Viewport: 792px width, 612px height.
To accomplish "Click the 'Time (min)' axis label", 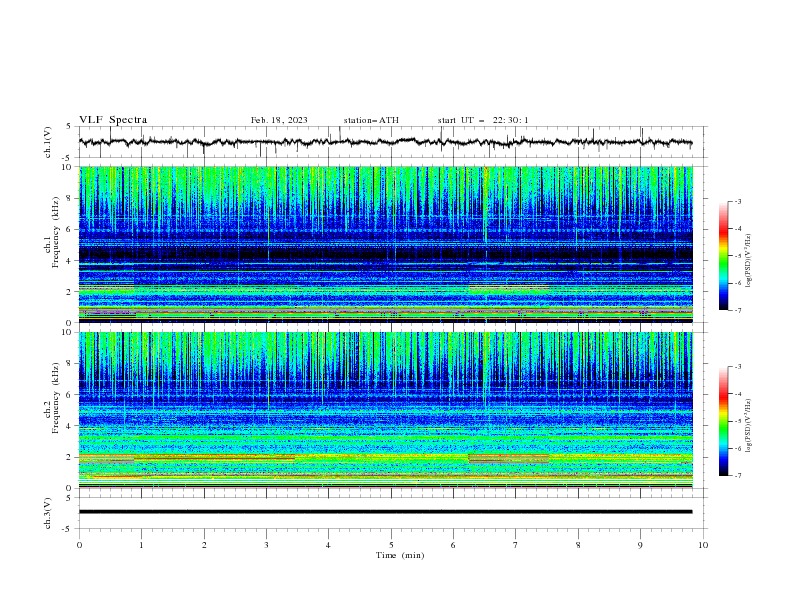I will [400, 555].
